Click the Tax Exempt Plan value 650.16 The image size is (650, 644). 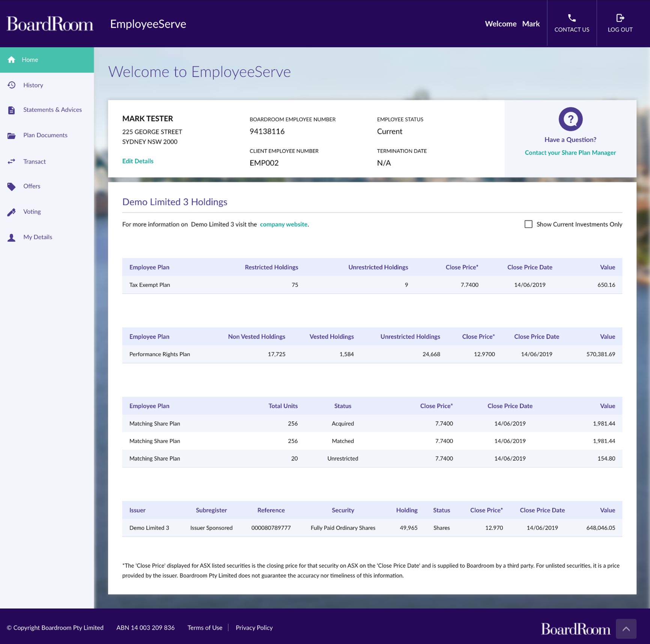pyautogui.click(x=606, y=285)
